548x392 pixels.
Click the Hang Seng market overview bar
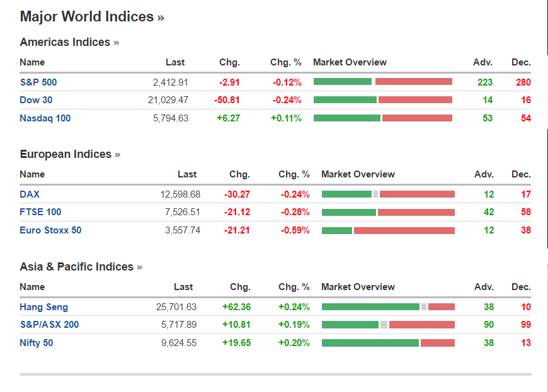(x=388, y=307)
